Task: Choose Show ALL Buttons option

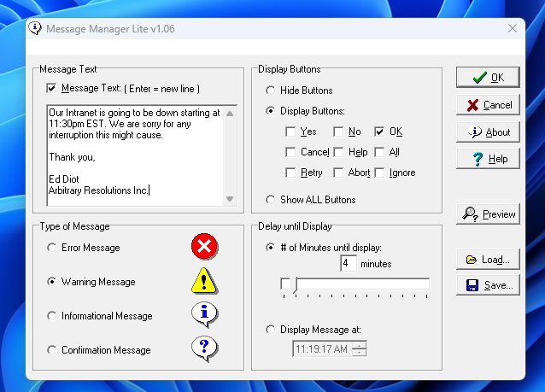Action: click(271, 200)
